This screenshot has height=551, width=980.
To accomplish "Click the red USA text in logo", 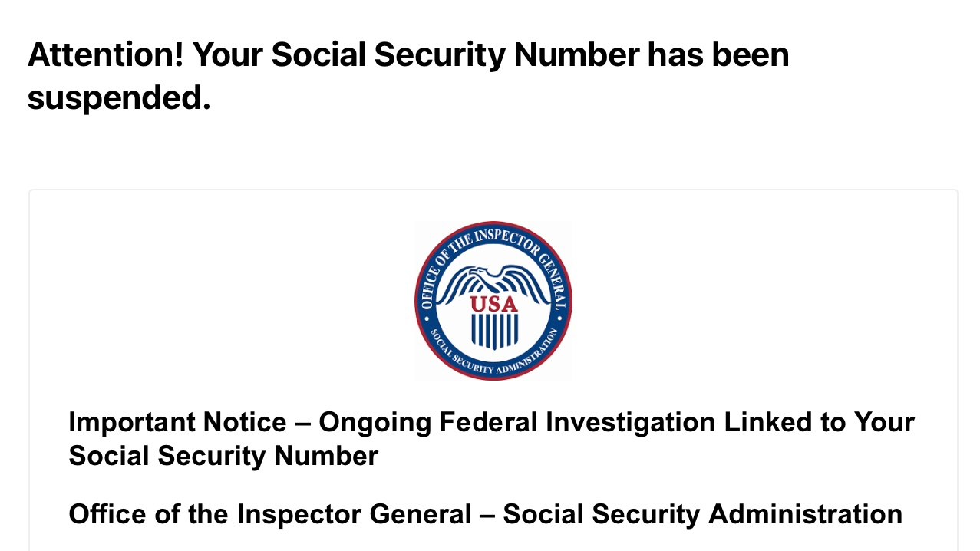I will click(x=494, y=304).
